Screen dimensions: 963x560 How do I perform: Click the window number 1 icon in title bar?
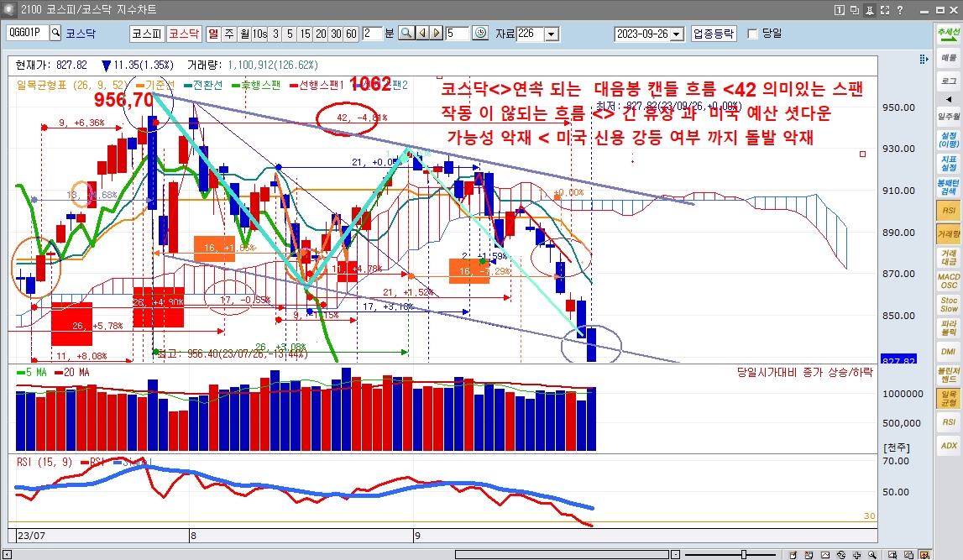[x=840, y=10]
